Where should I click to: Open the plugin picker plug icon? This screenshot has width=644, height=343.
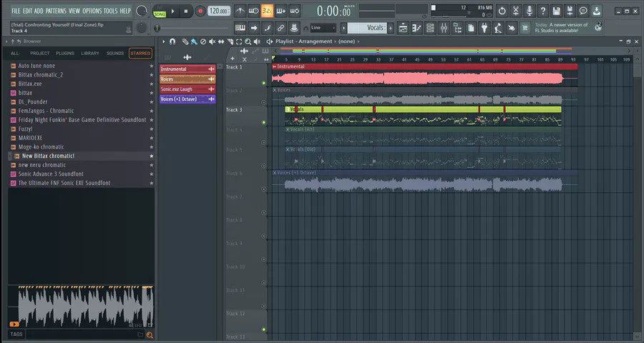point(484,28)
